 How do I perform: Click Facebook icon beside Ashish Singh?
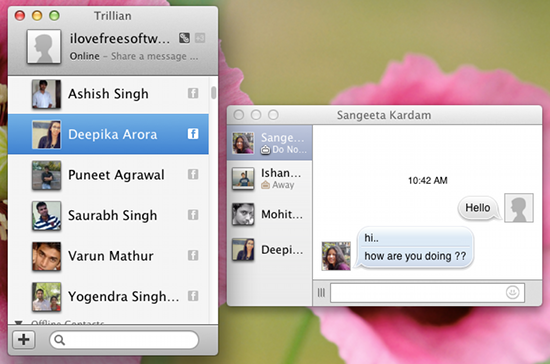pos(193,93)
